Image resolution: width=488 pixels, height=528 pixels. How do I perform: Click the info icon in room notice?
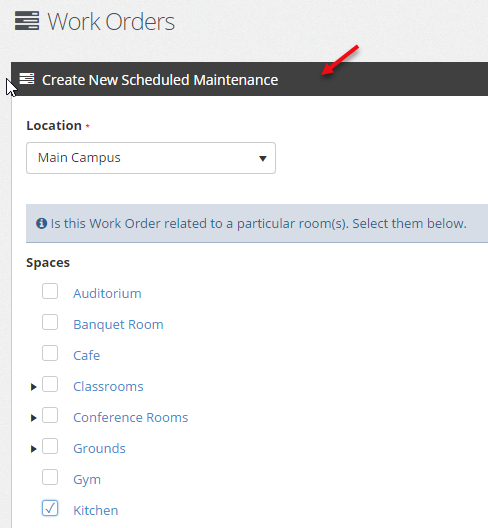41,223
